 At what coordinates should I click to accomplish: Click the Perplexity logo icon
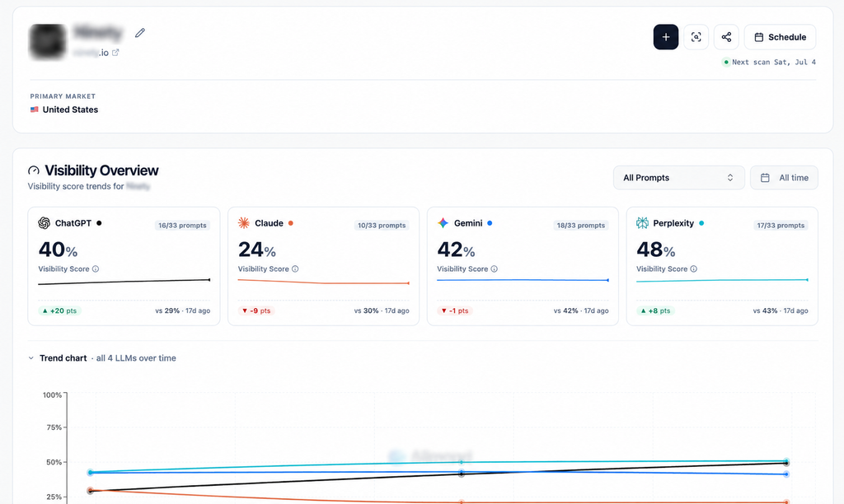642,222
